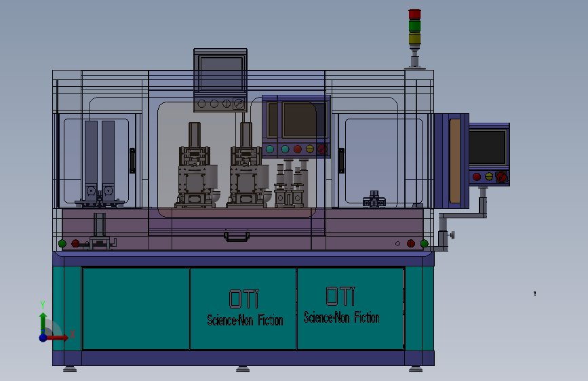Click 'Science-Non Fiction' on middle cabinet door
Screen dimensions: 588x381
pos(246,320)
